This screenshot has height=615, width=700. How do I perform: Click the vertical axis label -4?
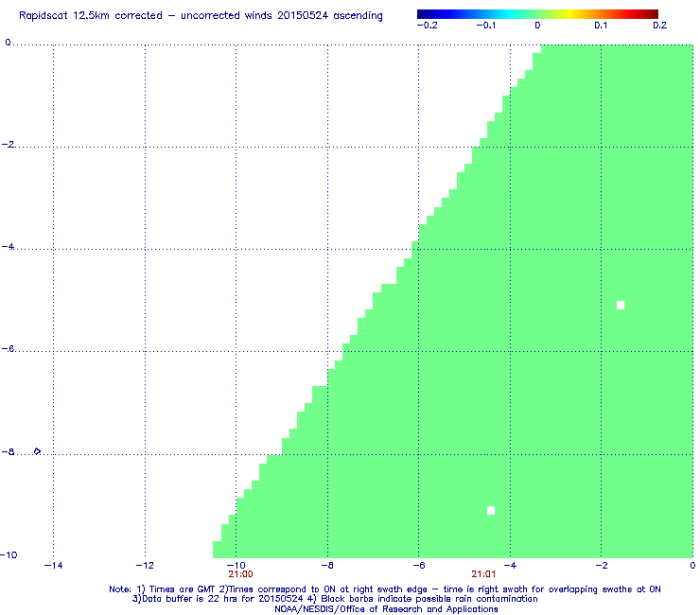pyautogui.click(x=8, y=247)
